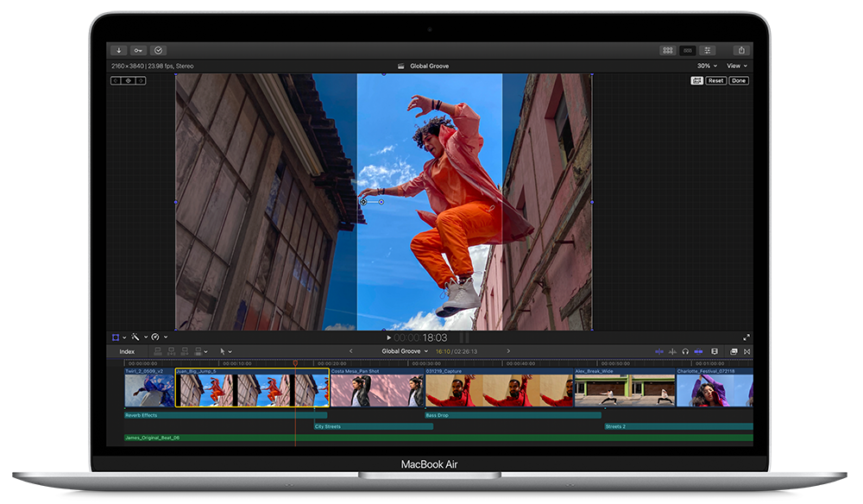The height and width of the screenshot is (504, 863).
Task: Click the Smart Conform icon beside Reset
Action: pos(696,80)
